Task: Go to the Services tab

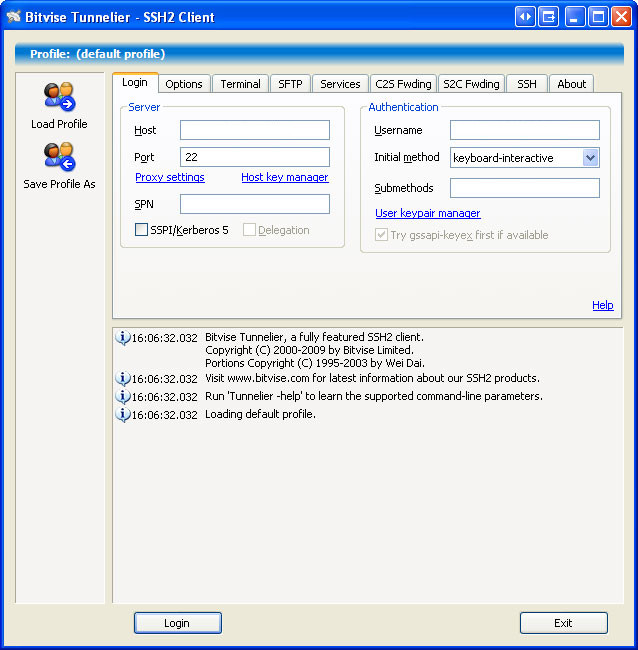Action: coord(340,84)
